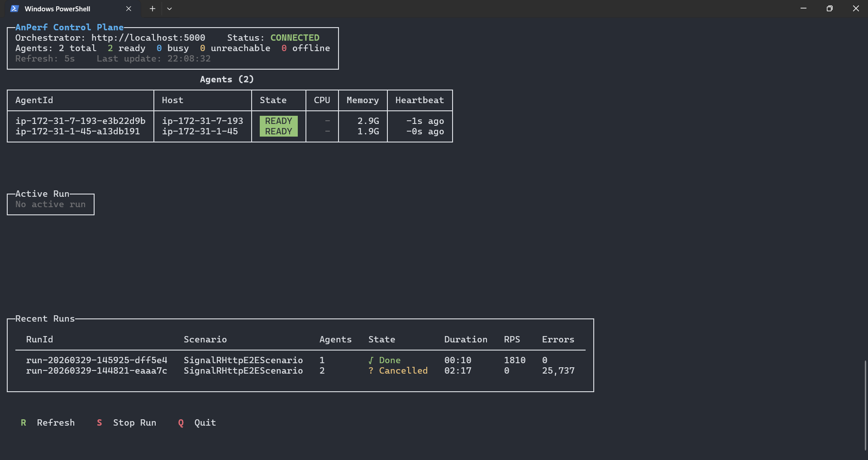
Task: Click the No active run panel
Action: click(x=50, y=204)
